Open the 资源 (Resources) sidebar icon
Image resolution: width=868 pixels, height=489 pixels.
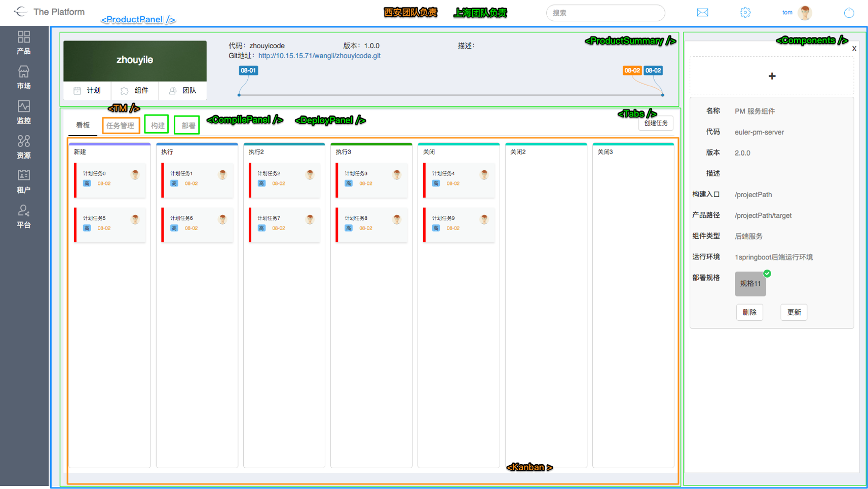point(24,147)
